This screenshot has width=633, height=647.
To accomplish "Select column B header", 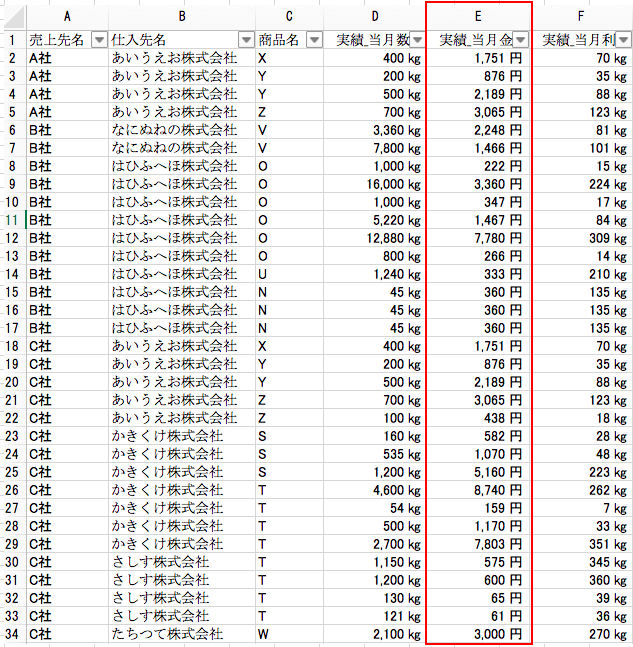I will [x=182, y=17].
